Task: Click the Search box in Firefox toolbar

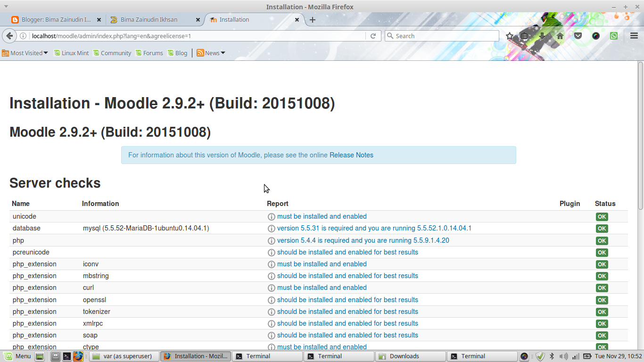Action: [x=442, y=36]
